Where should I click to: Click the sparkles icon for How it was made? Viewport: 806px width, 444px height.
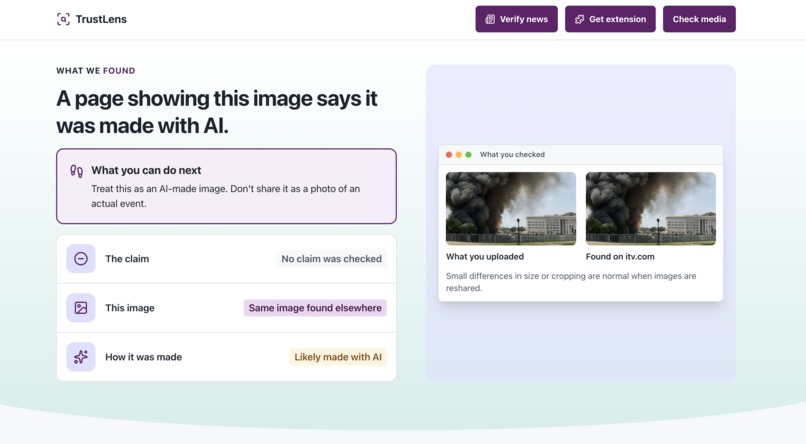(x=81, y=357)
